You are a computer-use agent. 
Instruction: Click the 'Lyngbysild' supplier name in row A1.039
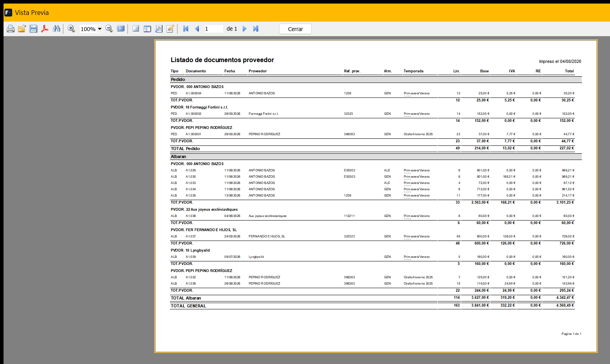tap(256, 257)
